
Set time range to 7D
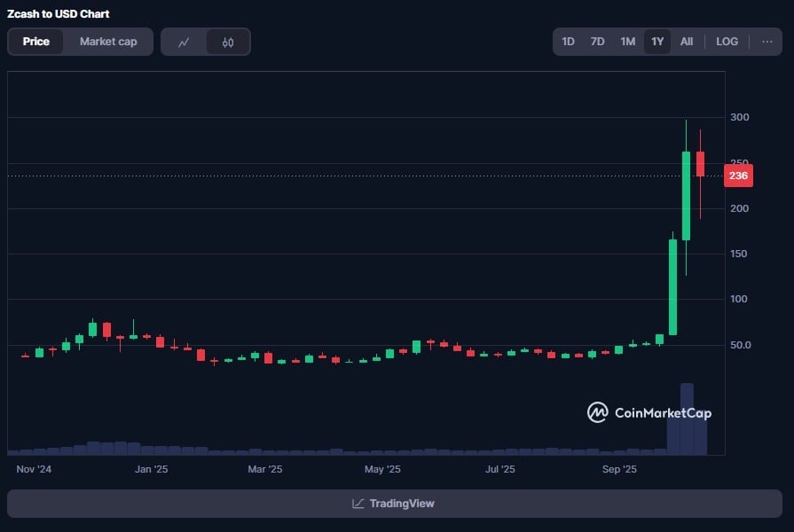tap(598, 42)
